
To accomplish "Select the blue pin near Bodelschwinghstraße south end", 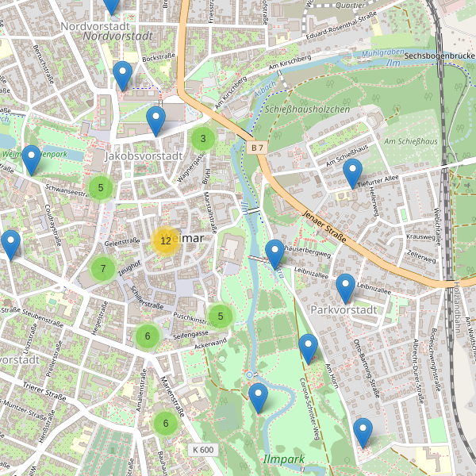I will (363, 433).
